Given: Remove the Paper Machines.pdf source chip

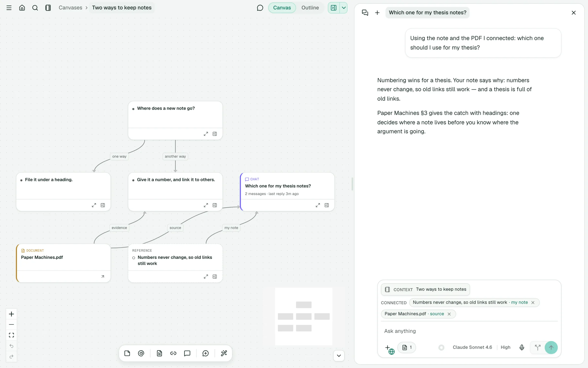Looking at the screenshot, I should pos(449,314).
